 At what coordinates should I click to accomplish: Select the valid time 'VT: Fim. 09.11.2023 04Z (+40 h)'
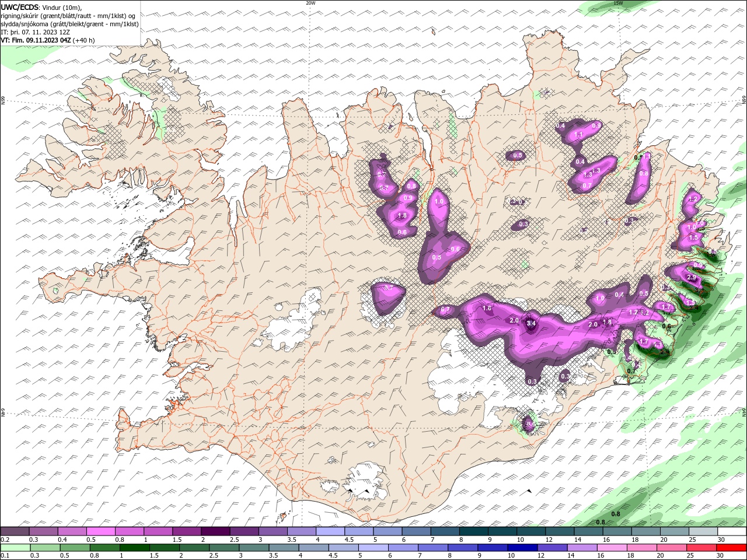pos(48,40)
